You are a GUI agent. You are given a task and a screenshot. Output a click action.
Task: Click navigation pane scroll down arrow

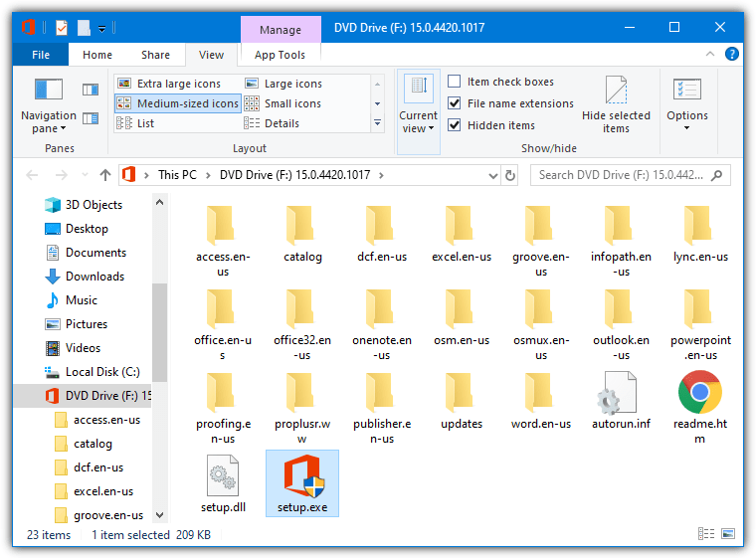159,515
